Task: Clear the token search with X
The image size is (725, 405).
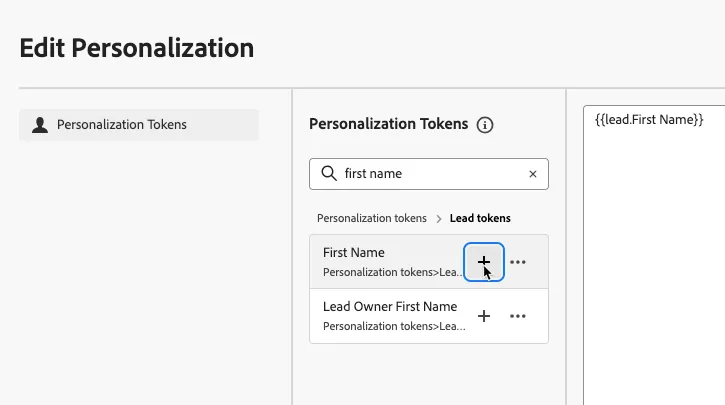Action: click(x=533, y=174)
